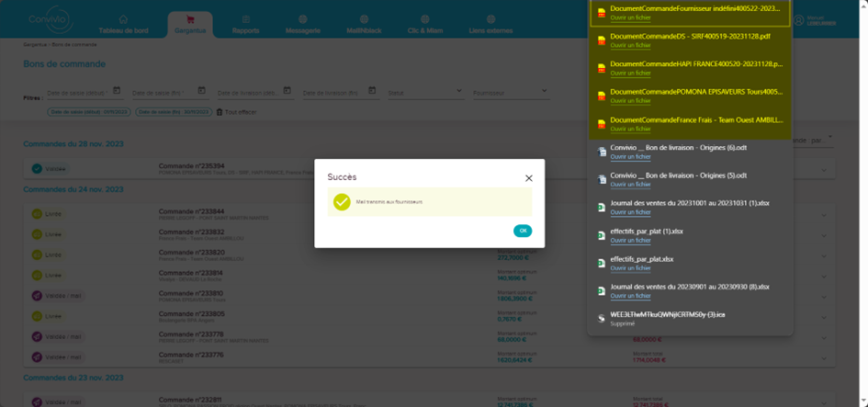Open file link under DocumentCommandeDS - SIRF

pyautogui.click(x=630, y=45)
